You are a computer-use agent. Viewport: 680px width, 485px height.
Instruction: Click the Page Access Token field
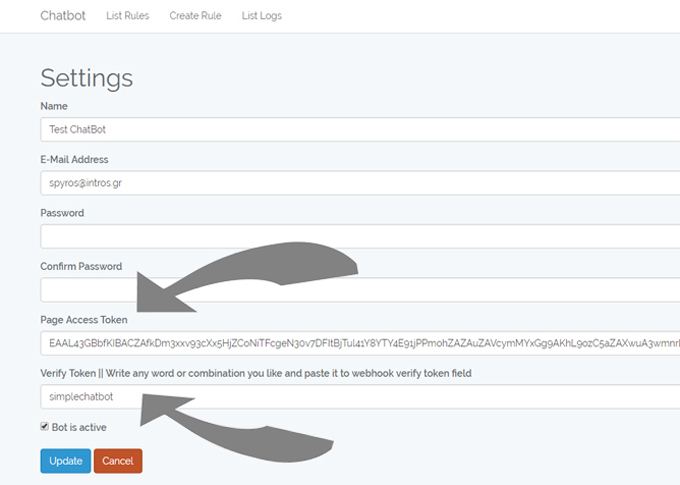(x=360, y=343)
